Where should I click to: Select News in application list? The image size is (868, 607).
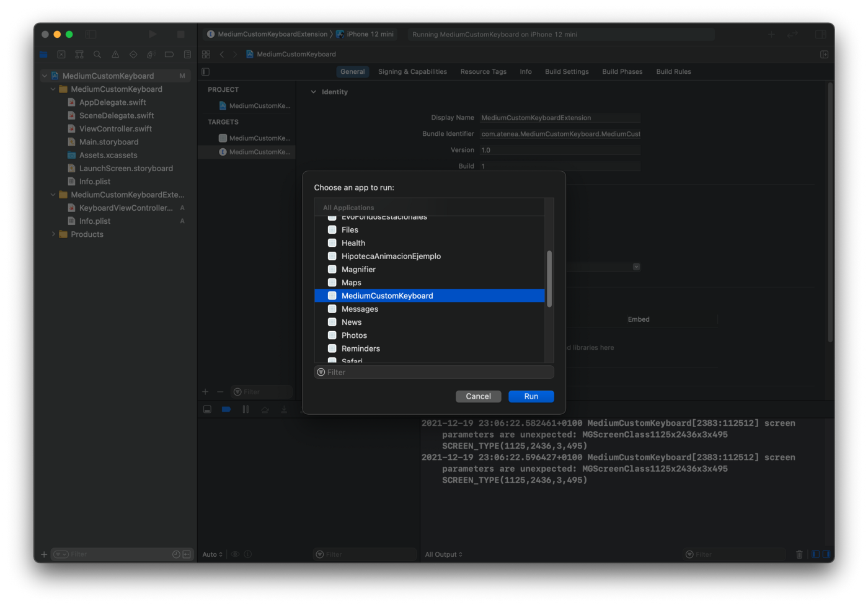(429, 322)
